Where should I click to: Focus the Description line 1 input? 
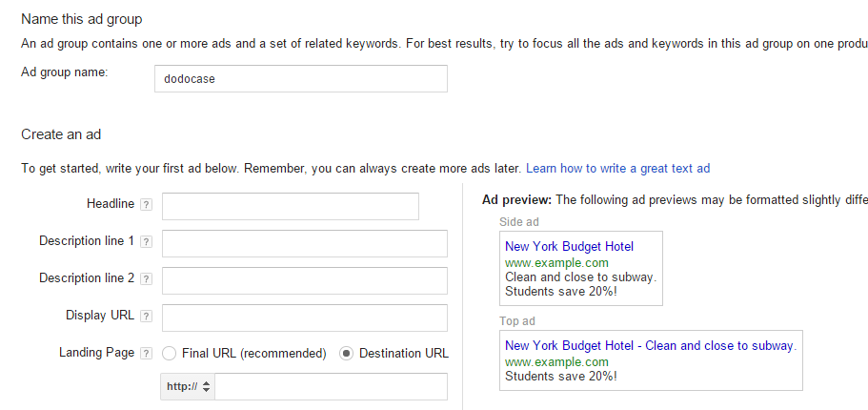(x=304, y=243)
